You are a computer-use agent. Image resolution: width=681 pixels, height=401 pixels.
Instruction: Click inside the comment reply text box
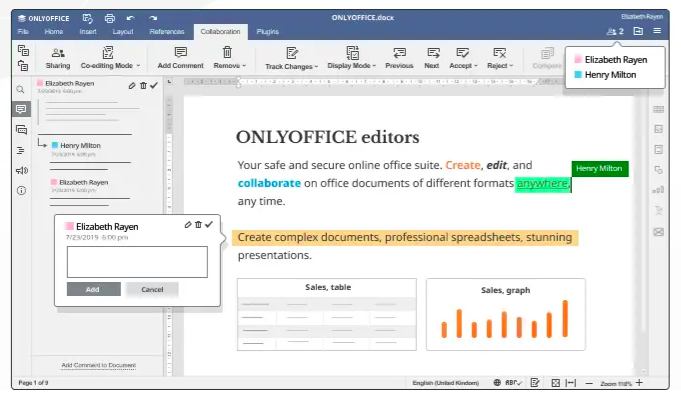pyautogui.click(x=137, y=262)
